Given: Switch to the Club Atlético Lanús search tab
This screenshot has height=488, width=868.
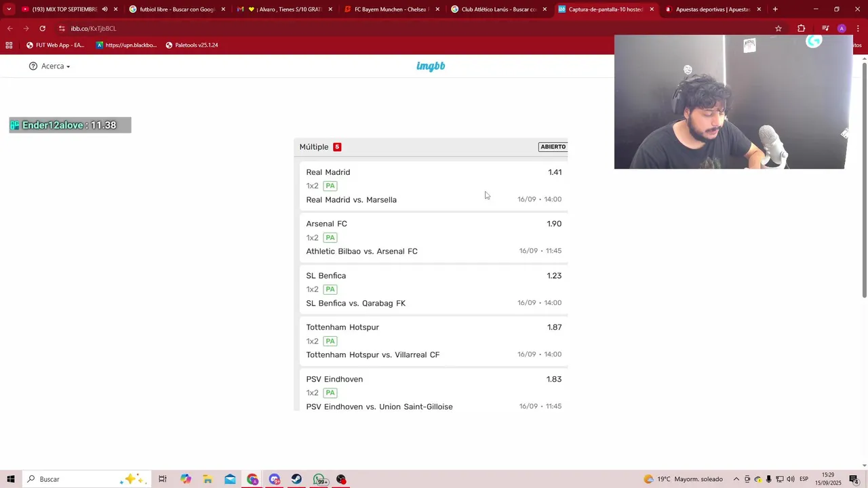Looking at the screenshot, I should coord(498,9).
